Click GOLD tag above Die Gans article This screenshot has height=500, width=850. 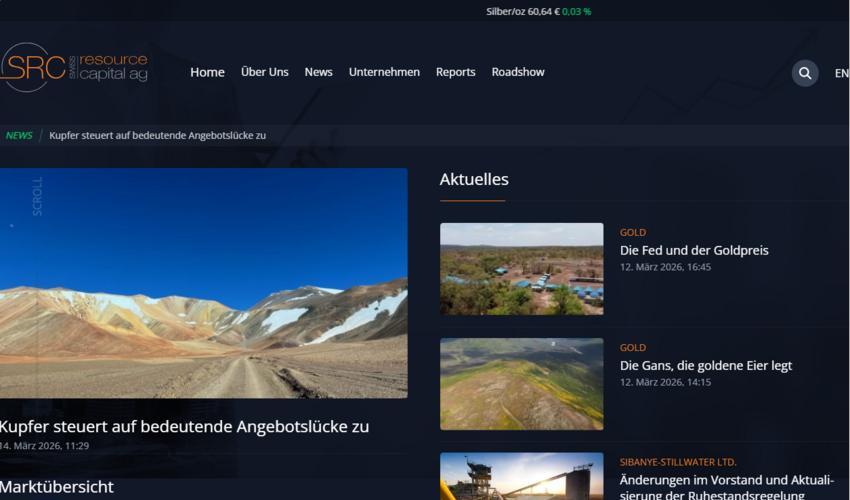pyautogui.click(x=633, y=348)
